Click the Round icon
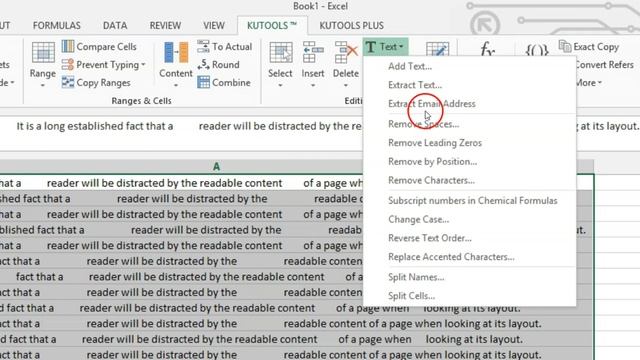The width and height of the screenshot is (640, 360). pos(203,64)
